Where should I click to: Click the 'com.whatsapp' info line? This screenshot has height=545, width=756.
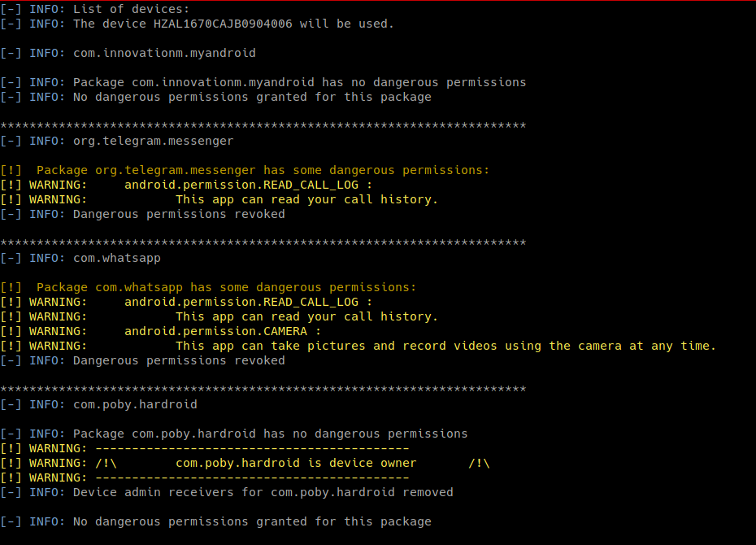(x=80, y=258)
